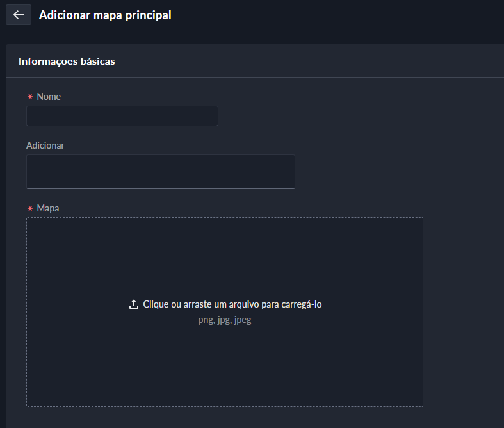Click the red asterisk beside Mapa
The width and height of the screenshot is (504, 428).
point(29,209)
